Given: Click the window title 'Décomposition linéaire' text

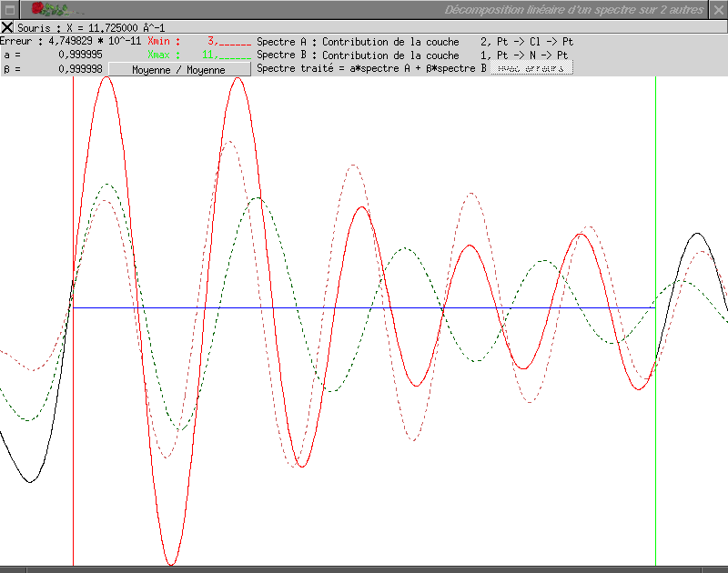Looking at the screenshot, I should point(574,10).
